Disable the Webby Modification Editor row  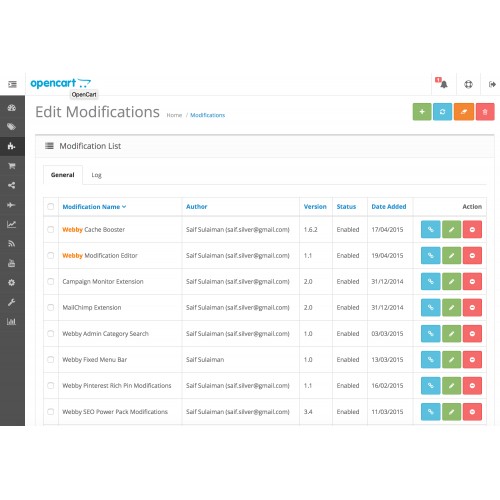(472, 255)
